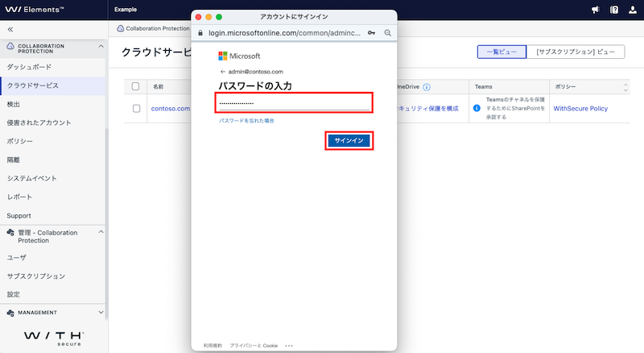Open ダッシュボード in sidebar

(52, 67)
